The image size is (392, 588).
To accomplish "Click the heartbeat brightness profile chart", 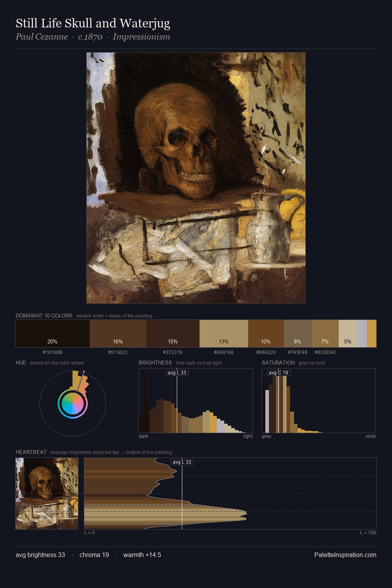I will 230,494.
